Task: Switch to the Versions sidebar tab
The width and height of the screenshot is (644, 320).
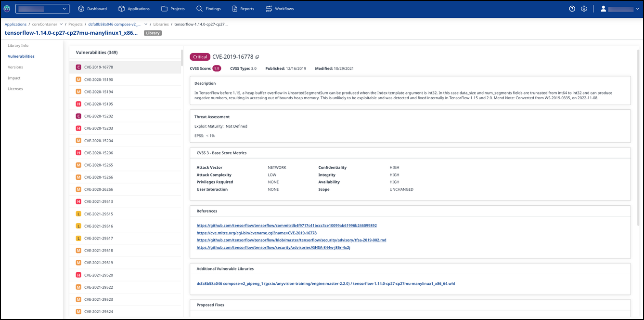Action: 15,67
